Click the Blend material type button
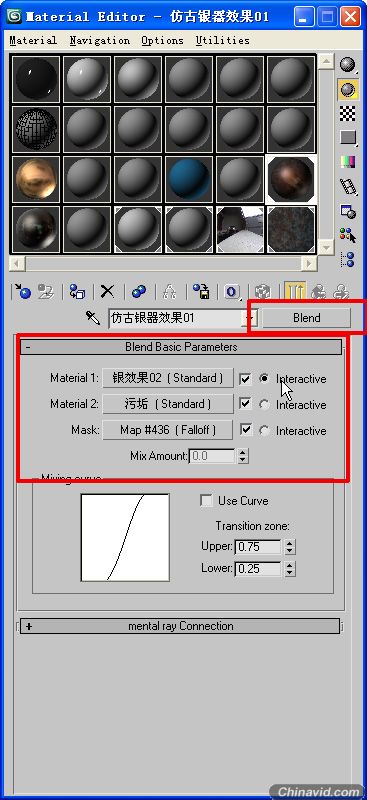The width and height of the screenshot is (367, 800). point(307,318)
